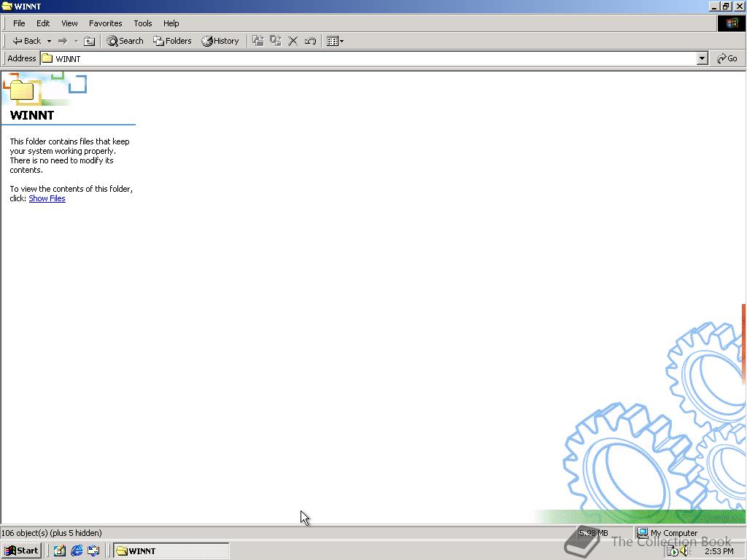Click Show Desktop in Quick Launch
This screenshot has height=560, width=747.
[x=60, y=551]
